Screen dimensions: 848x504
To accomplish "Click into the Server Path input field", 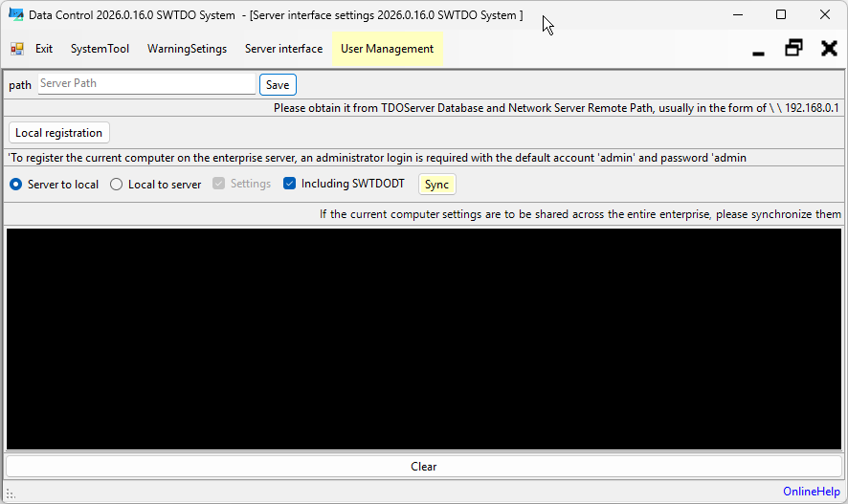I will (x=146, y=84).
